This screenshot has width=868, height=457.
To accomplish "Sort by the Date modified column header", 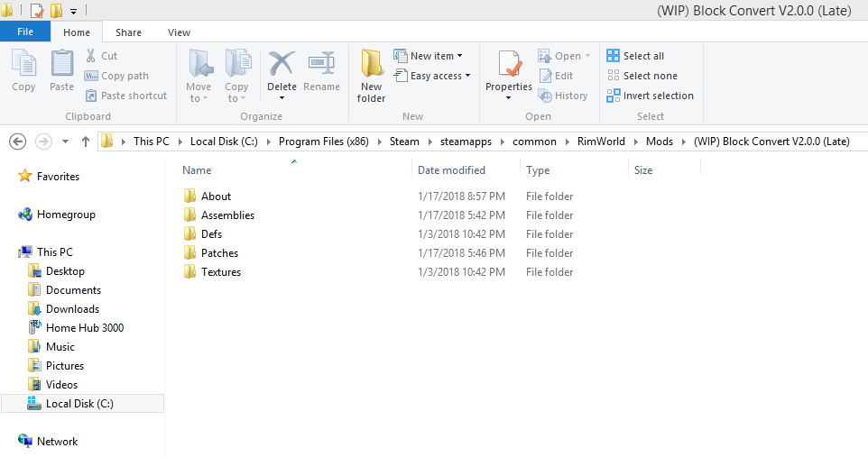I will tap(451, 169).
